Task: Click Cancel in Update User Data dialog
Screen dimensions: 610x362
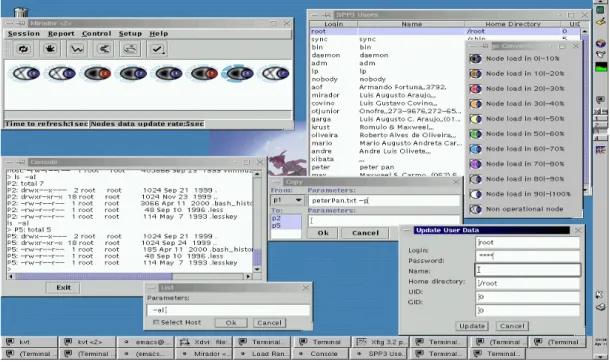Action: 512,326
